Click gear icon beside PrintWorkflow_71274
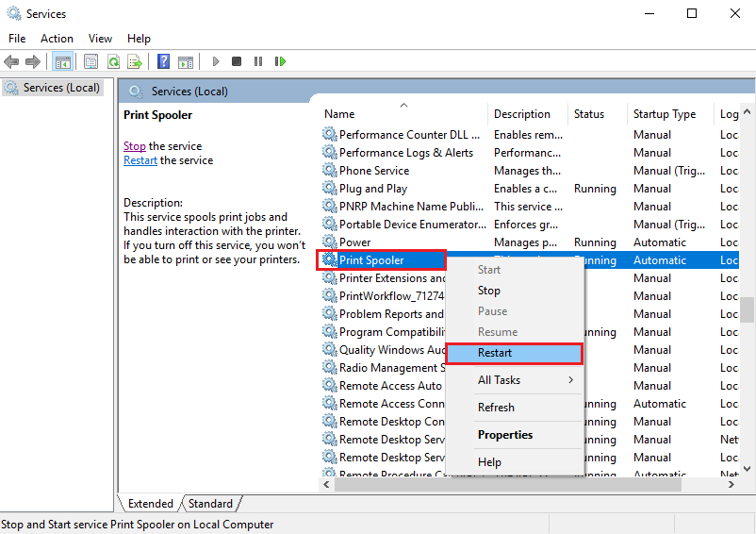756x534 pixels. point(330,295)
